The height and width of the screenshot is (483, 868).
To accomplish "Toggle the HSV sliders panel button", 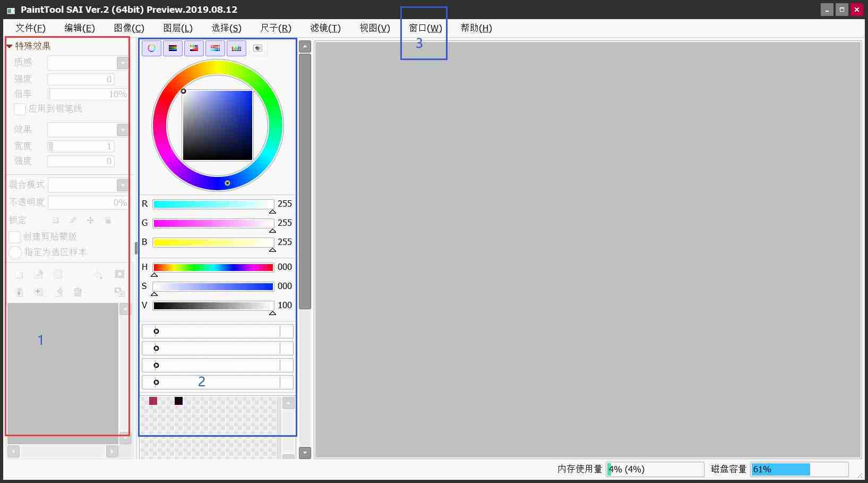I will click(194, 48).
